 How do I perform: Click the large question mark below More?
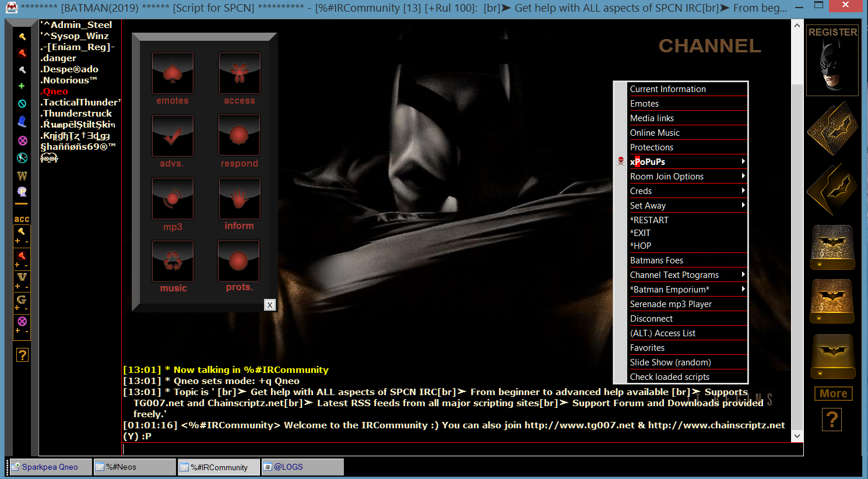(x=832, y=419)
